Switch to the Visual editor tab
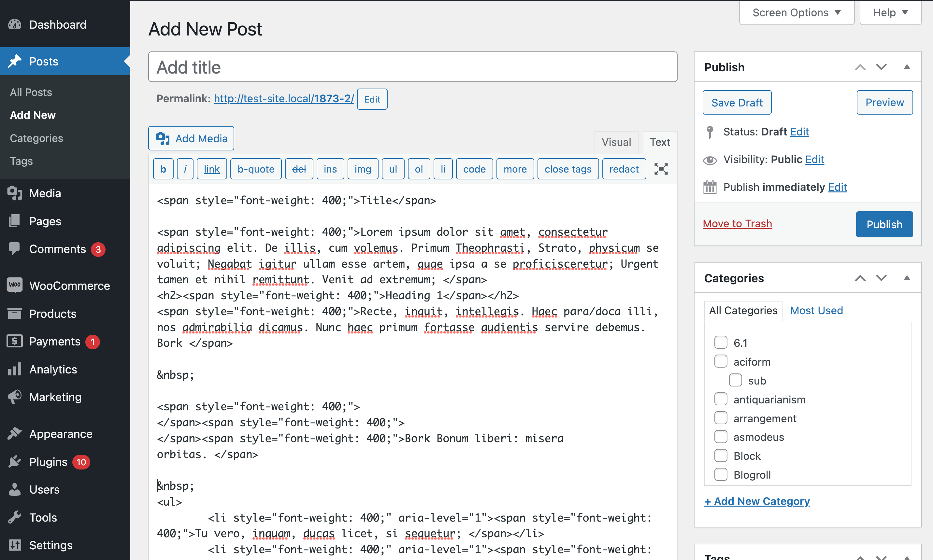Viewport: 933px width, 560px height. [x=616, y=142]
